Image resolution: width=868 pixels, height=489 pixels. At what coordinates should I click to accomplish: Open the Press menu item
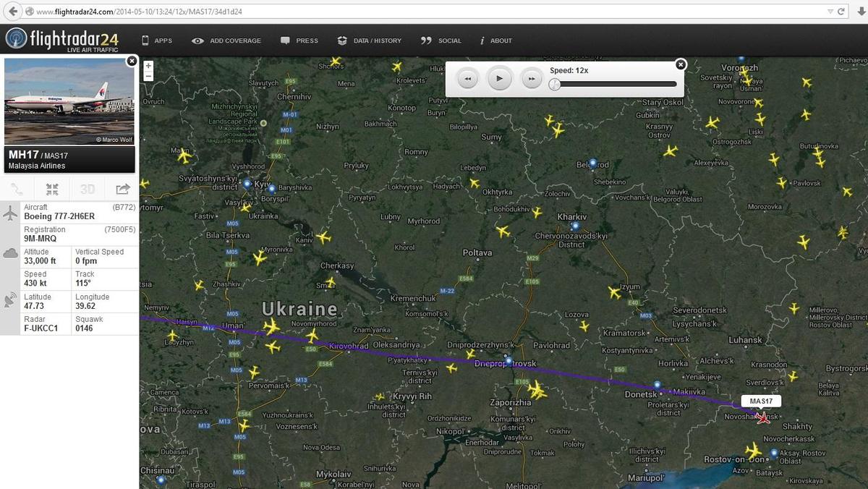point(299,41)
